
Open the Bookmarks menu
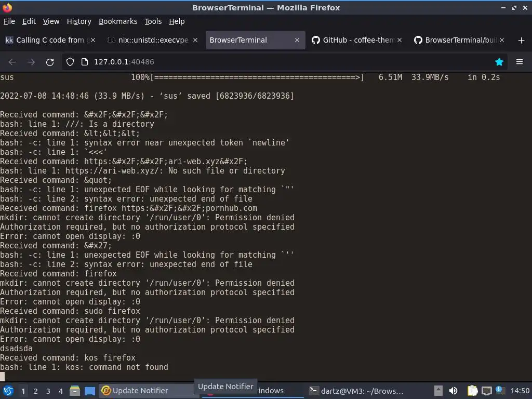click(x=118, y=21)
